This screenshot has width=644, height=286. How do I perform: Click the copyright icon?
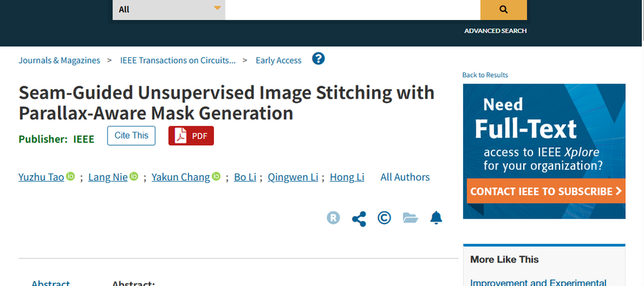coord(384,218)
